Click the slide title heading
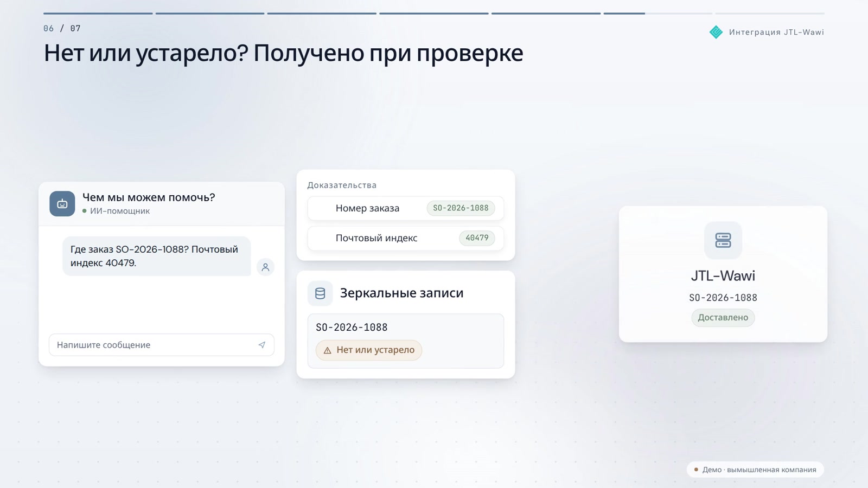The height and width of the screenshot is (488, 868). pos(283,53)
